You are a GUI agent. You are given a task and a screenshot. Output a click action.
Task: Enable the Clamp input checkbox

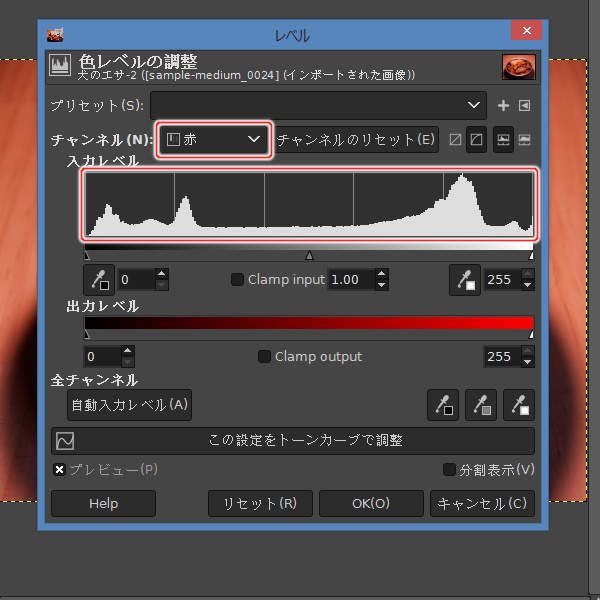pyautogui.click(x=237, y=280)
